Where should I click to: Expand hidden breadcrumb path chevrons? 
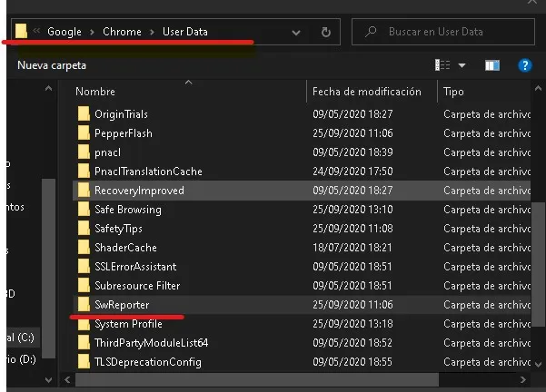click(37, 32)
